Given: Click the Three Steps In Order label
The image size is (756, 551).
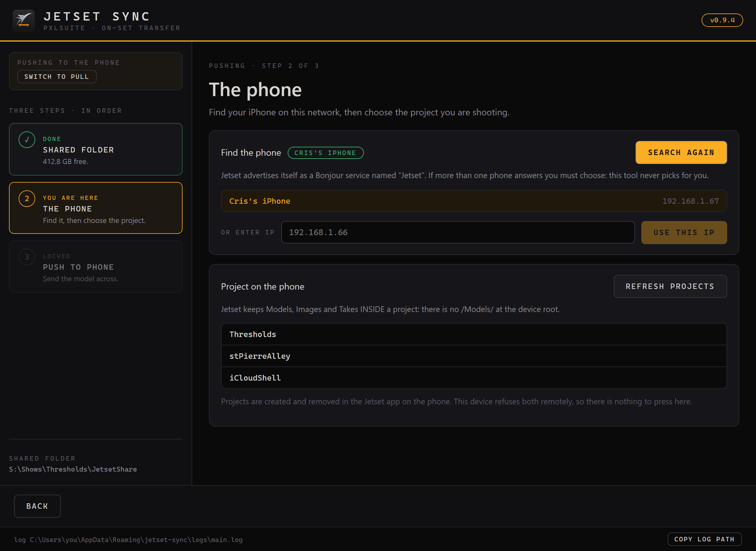Looking at the screenshot, I should (66, 111).
